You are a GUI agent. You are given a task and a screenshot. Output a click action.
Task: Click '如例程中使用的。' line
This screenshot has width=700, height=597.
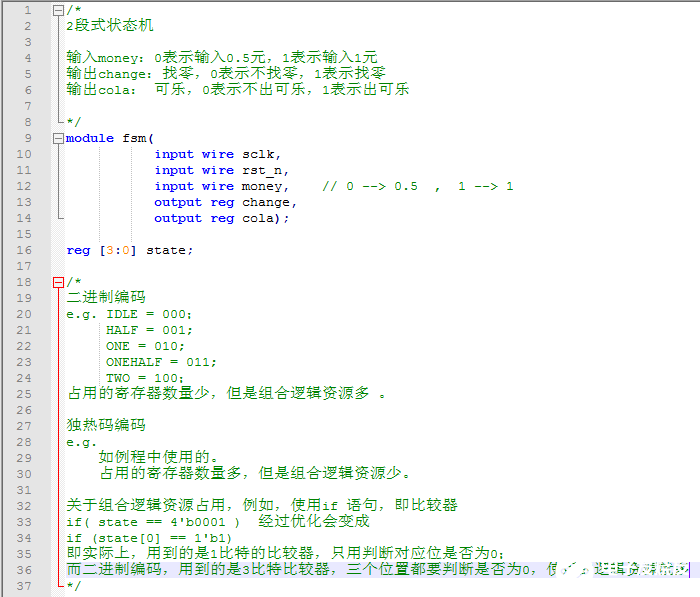pos(158,457)
